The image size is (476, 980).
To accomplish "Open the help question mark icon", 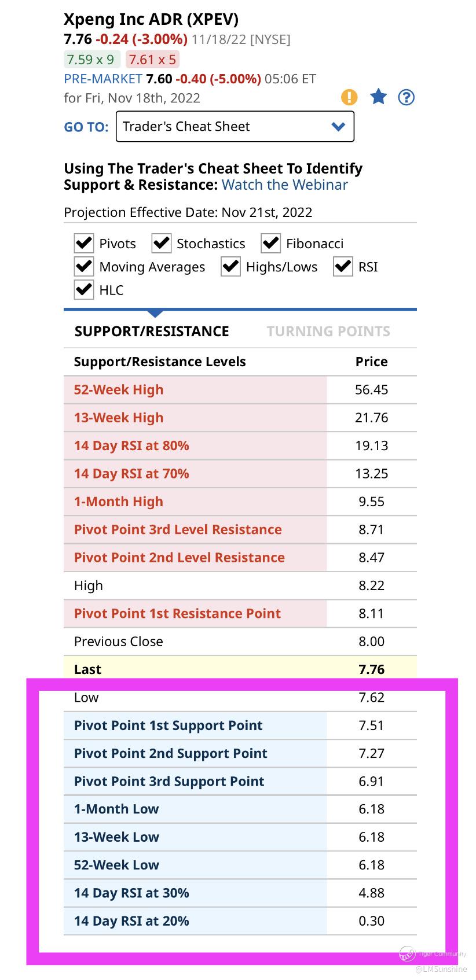I will [407, 97].
